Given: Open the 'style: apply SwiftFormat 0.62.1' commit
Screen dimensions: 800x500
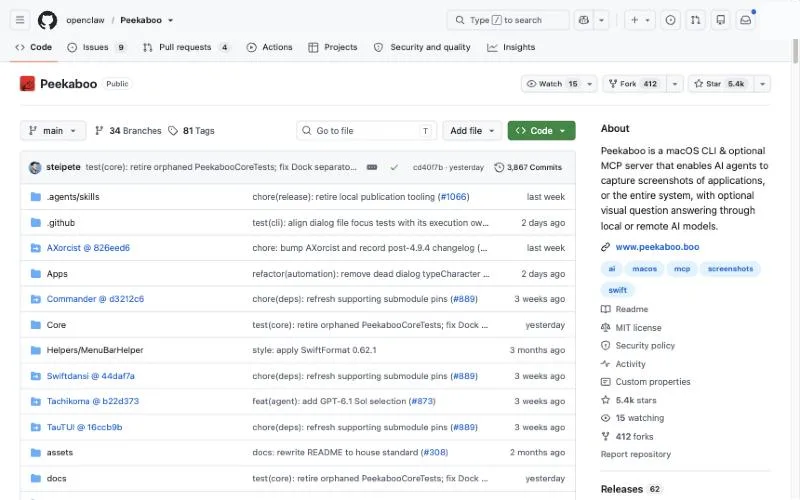Looking at the screenshot, I should point(314,350).
